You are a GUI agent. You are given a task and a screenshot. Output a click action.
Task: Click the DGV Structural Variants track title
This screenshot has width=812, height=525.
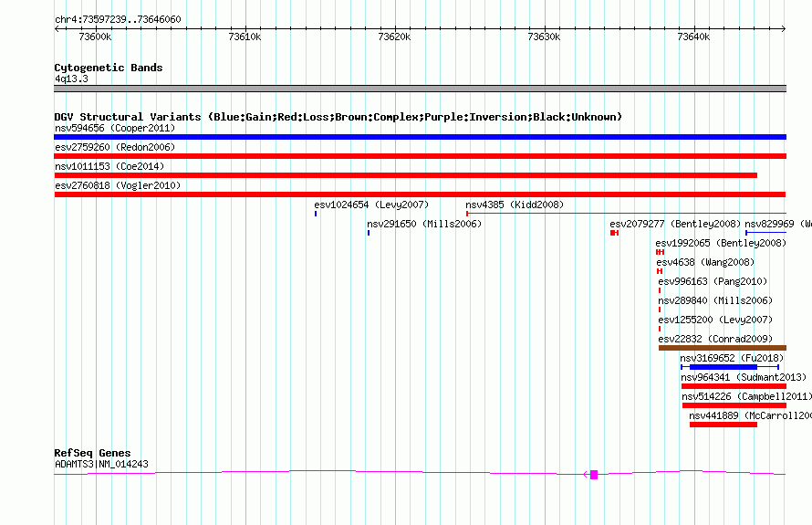tap(338, 117)
